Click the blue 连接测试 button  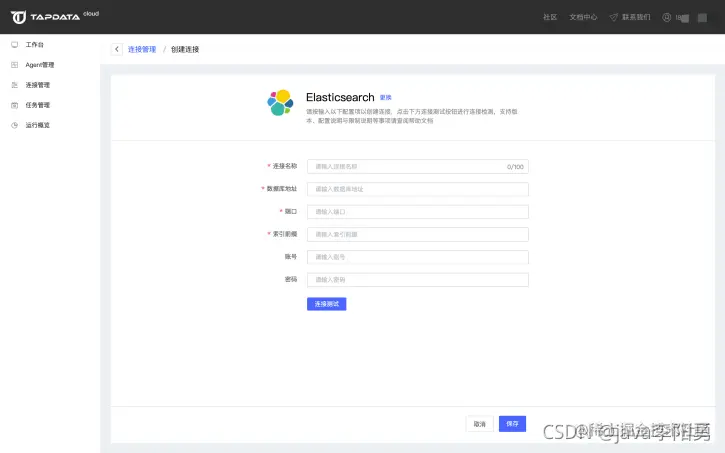tap(326, 304)
